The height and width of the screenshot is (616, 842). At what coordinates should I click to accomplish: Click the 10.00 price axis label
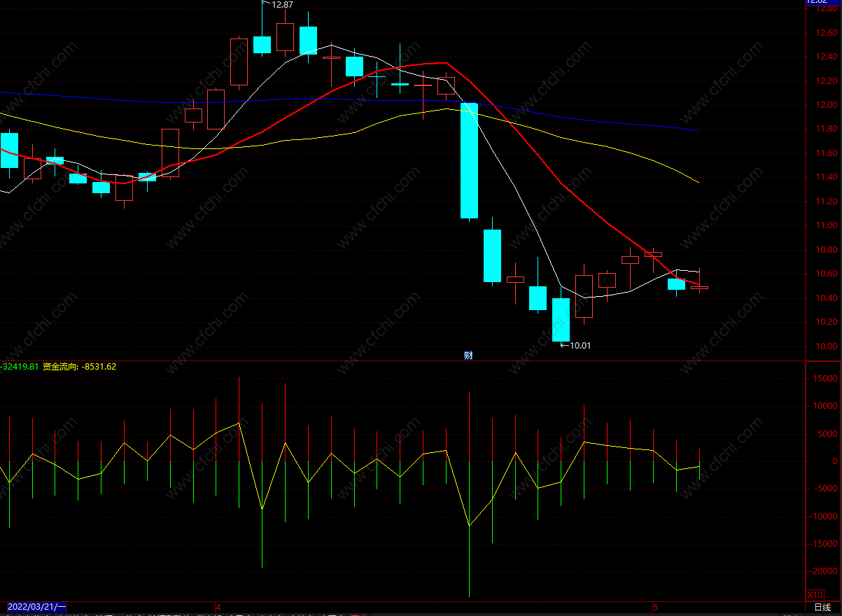[826, 346]
